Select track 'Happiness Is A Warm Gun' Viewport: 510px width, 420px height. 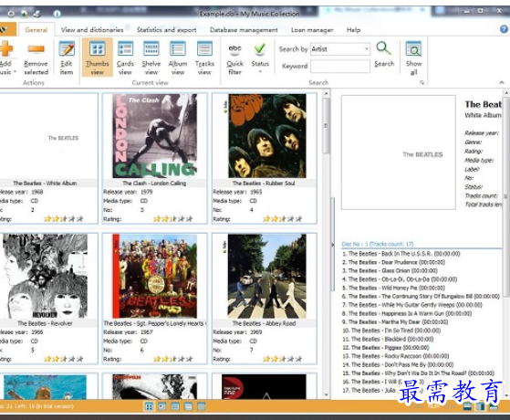(x=407, y=313)
